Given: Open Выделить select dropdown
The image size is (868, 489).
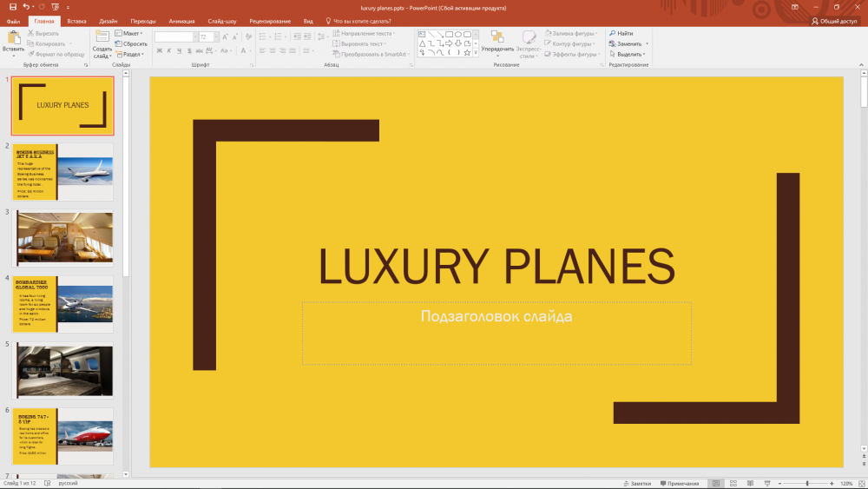Looking at the screenshot, I should click(628, 54).
